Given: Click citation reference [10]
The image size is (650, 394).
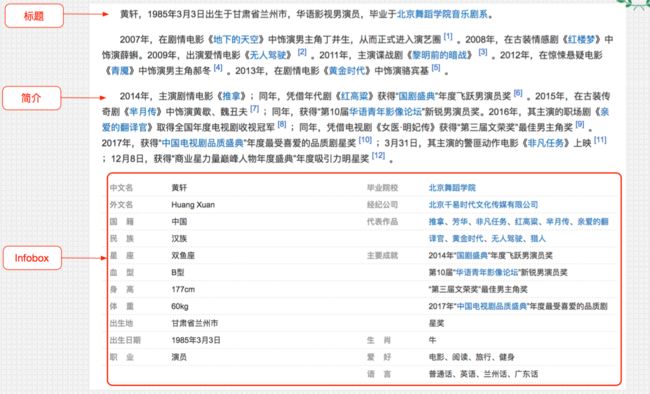Looking at the screenshot, I should coord(365,140).
